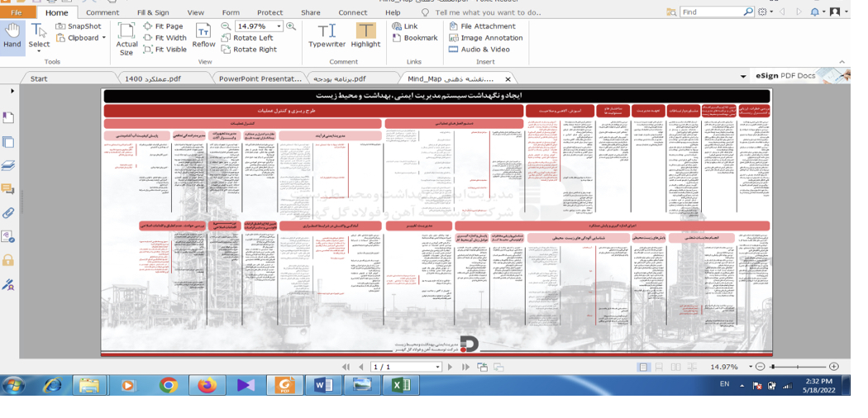
Task: Open the Bookmarks side panel
Action: pyautogui.click(x=8, y=117)
